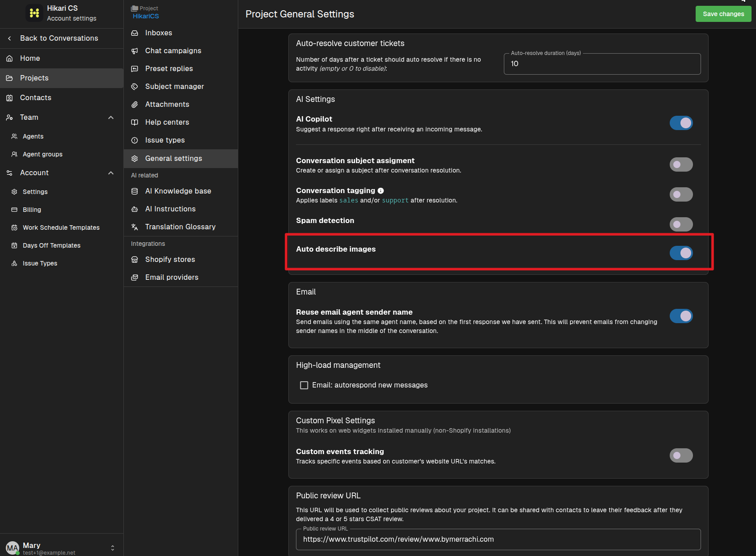Image resolution: width=756 pixels, height=556 pixels.
Task: Click the AI Instructions label
Action: (x=170, y=209)
